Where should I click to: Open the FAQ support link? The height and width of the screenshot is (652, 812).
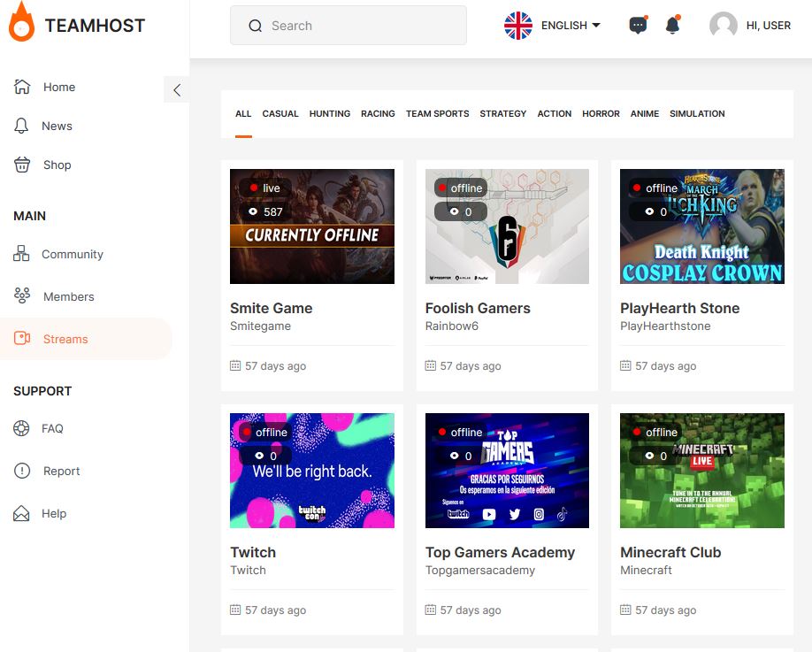tap(52, 428)
